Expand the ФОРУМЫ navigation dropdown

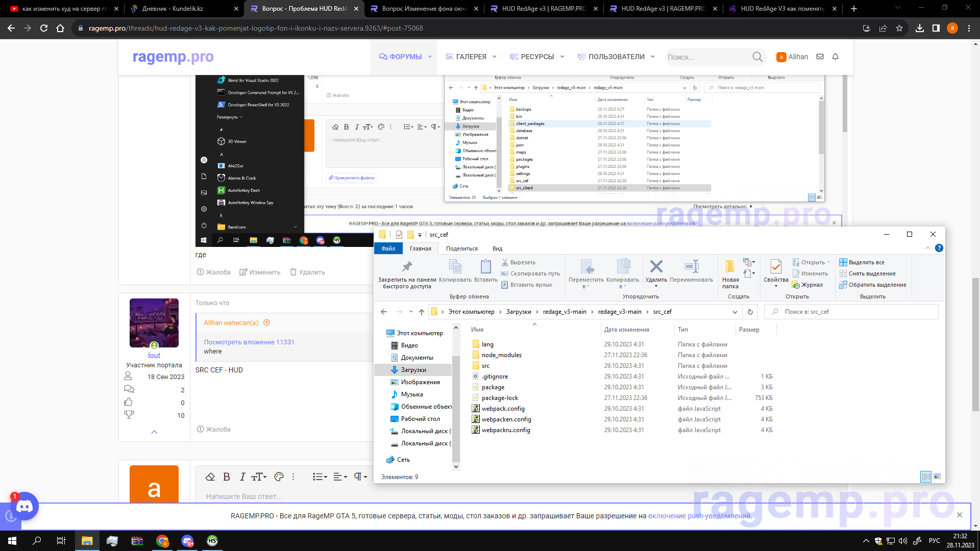pos(430,57)
